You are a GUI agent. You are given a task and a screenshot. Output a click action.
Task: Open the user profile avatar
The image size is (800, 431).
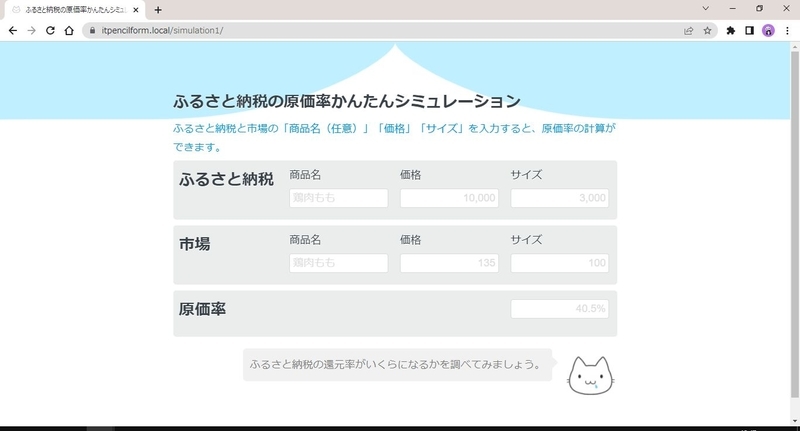coord(768,31)
